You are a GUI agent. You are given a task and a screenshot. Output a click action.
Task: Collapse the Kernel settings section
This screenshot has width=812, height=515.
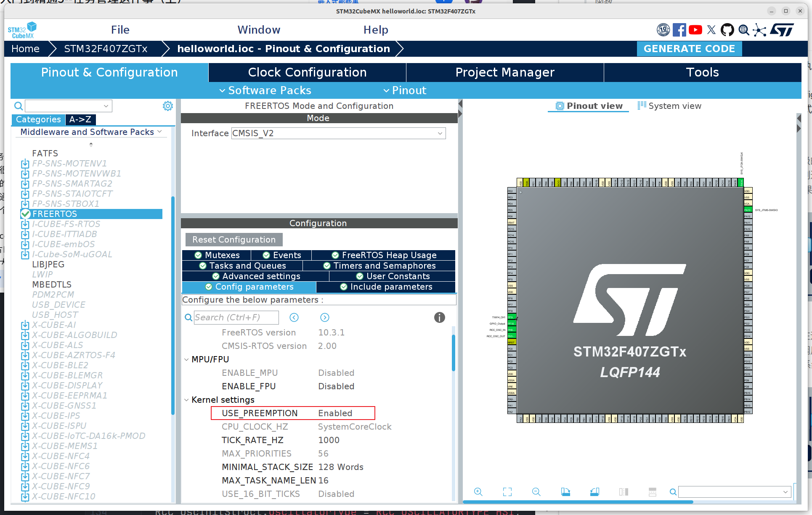[x=187, y=400]
